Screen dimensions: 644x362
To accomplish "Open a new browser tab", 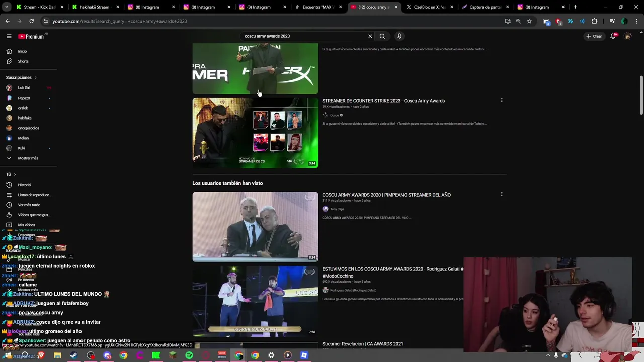I will (x=575, y=7).
